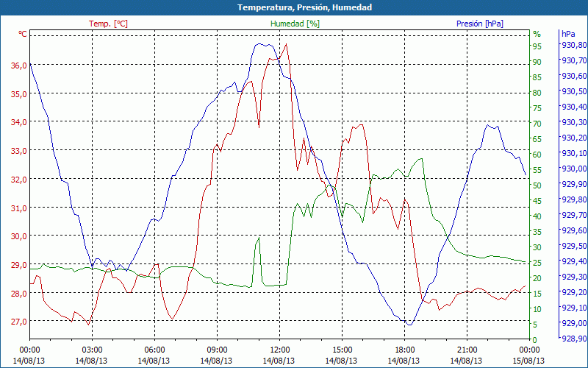588x368 pixels.
Task: Click pressure axis value 930,20
Action: [x=574, y=138]
